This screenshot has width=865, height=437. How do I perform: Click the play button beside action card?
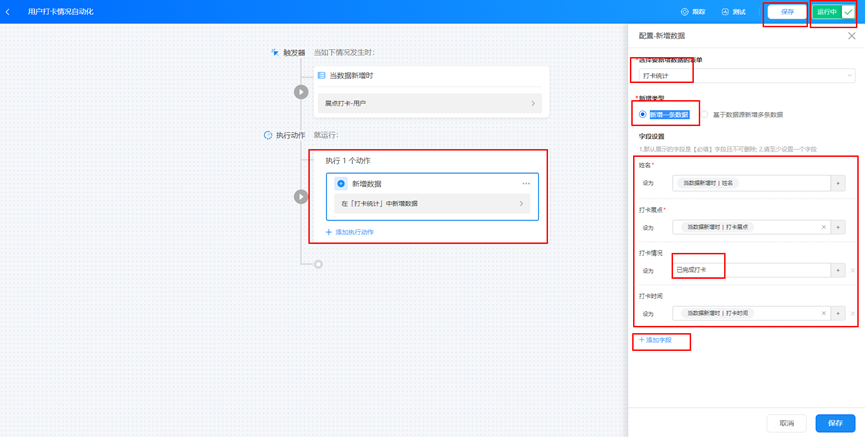pyautogui.click(x=301, y=196)
